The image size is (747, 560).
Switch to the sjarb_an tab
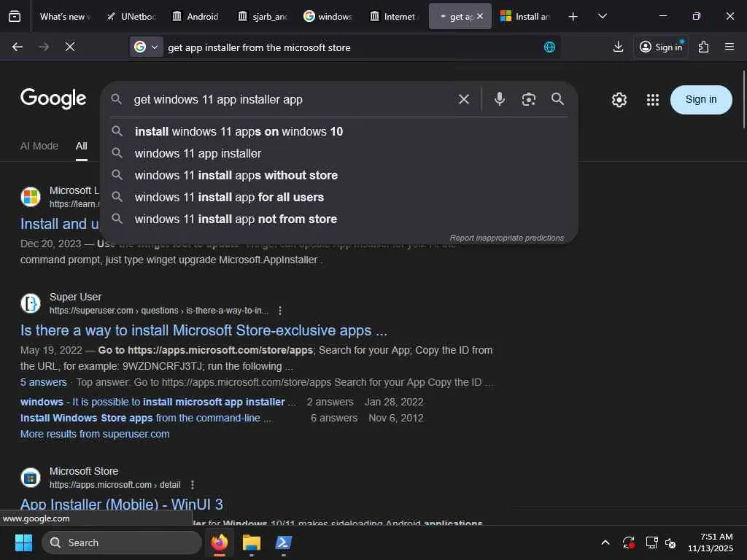coord(263,17)
